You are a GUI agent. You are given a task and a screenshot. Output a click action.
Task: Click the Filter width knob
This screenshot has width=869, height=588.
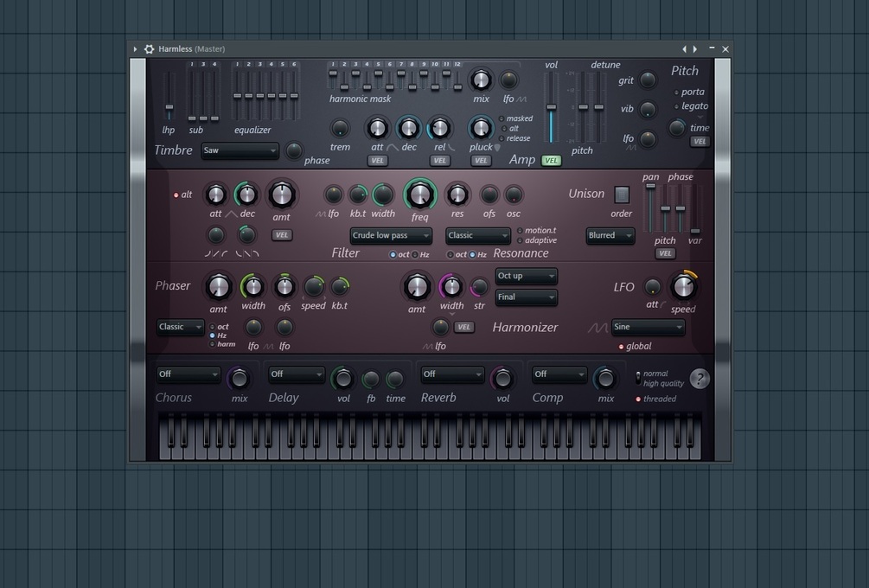[x=382, y=195]
